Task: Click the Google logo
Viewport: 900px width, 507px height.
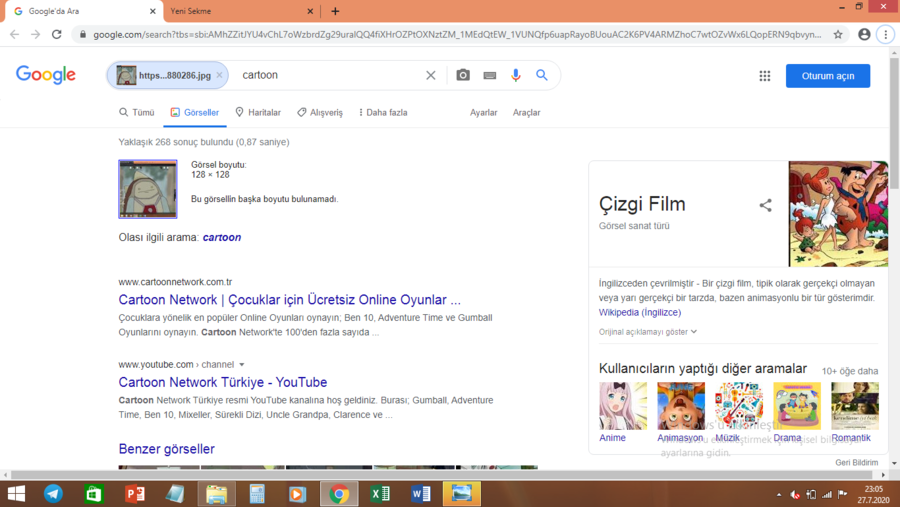Action: [x=46, y=75]
